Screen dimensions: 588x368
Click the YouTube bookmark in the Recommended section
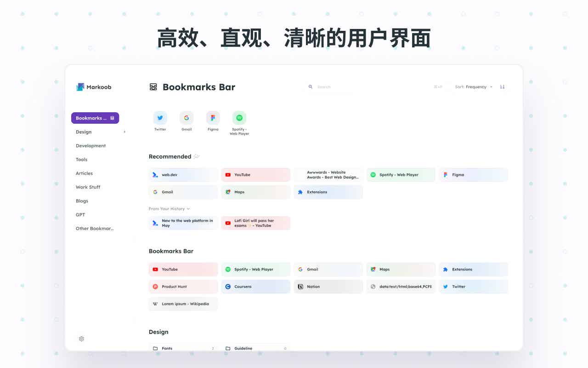(255, 174)
